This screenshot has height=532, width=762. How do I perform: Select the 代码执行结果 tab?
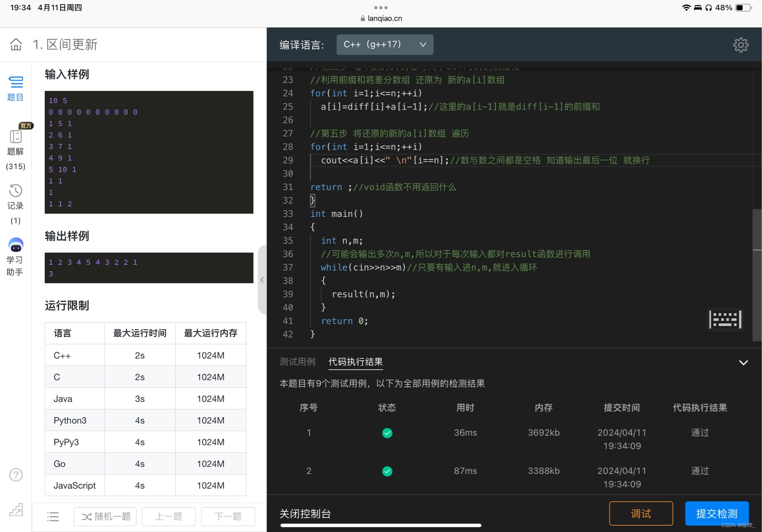pyautogui.click(x=355, y=362)
